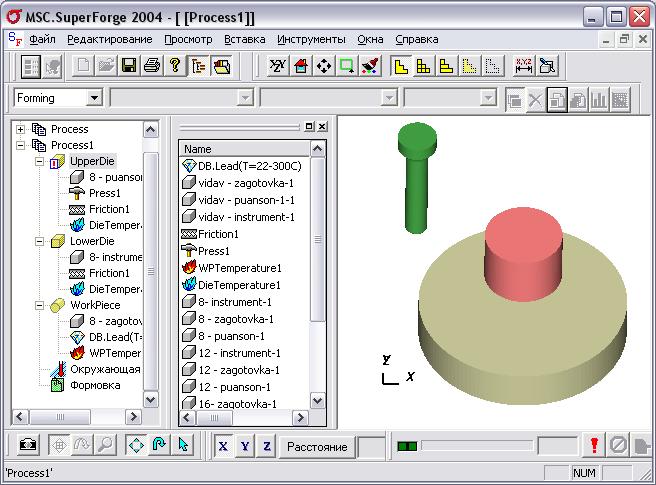The height and width of the screenshot is (485, 656).
Task: Select WPTemperature1 in the Name list
Action: [240, 268]
